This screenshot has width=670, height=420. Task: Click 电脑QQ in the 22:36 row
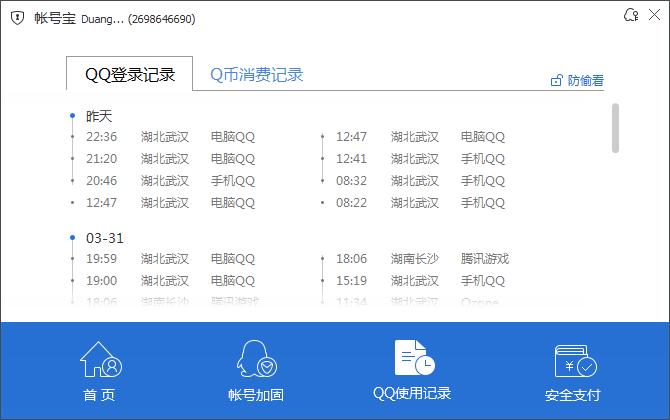pyautogui.click(x=233, y=137)
